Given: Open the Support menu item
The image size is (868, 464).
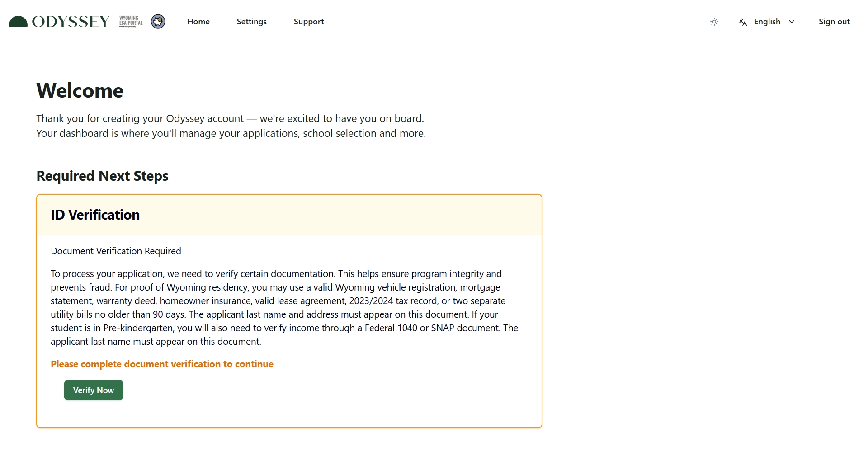Looking at the screenshot, I should tap(309, 22).
